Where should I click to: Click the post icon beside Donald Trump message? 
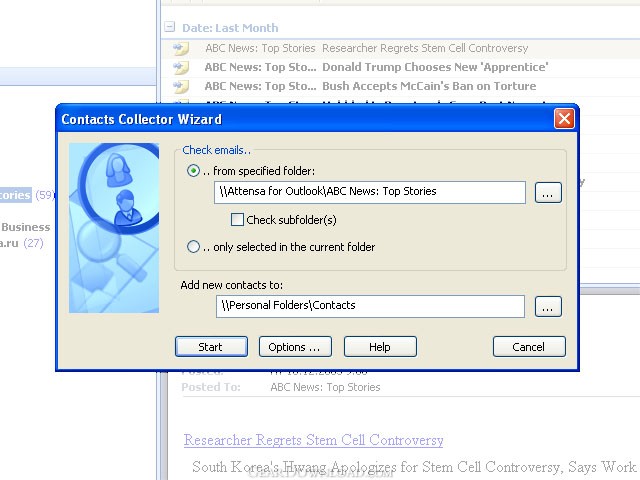coord(180,67)
